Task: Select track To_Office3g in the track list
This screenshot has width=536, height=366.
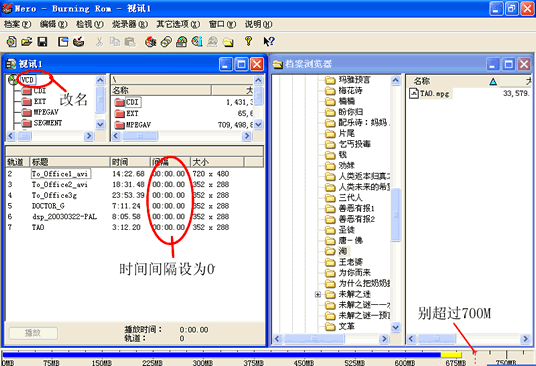Action: [54, 195]
